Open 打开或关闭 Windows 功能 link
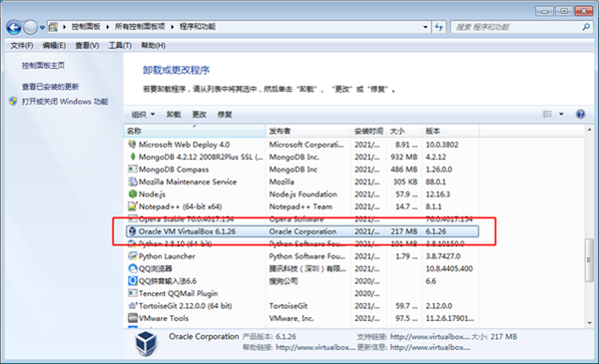Screen dimensions: 599x364 point(65,102)
